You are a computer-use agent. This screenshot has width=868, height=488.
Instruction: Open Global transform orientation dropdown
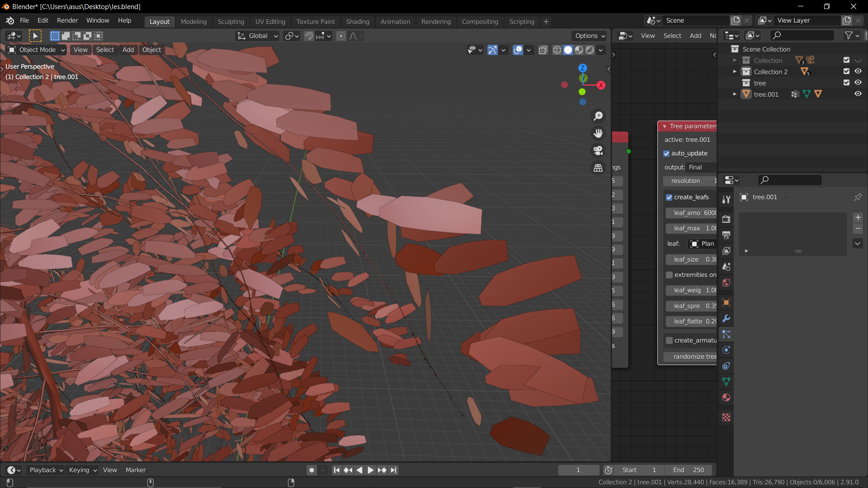[257, 36]
